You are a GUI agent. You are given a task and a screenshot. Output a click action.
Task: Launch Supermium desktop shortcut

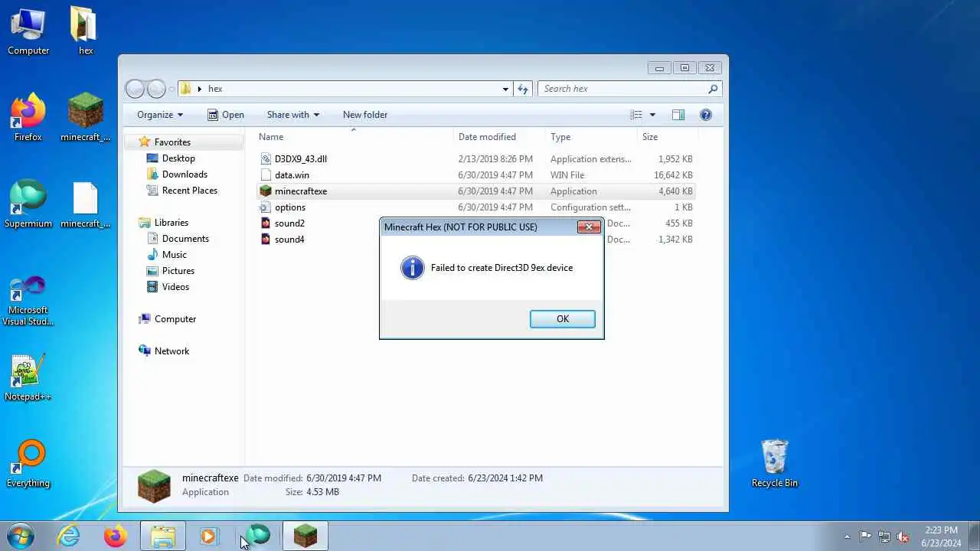pos(28,204)
